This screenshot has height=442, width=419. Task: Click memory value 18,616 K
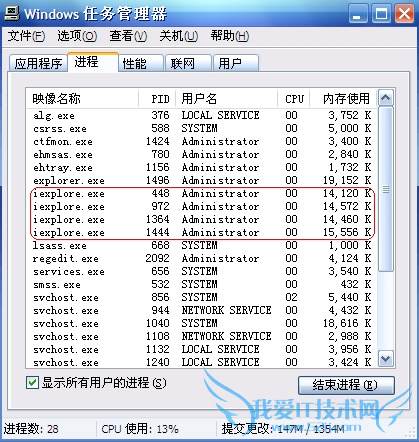point(347,323)
